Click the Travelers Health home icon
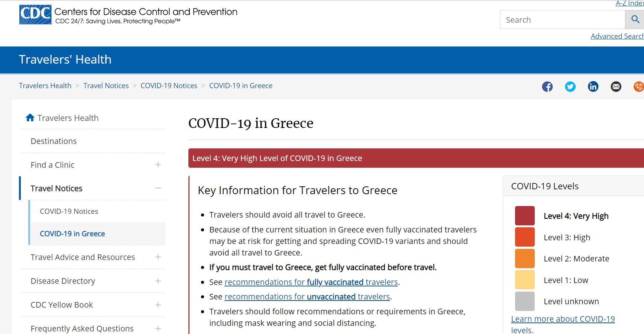This screenshot has height=334, width=644. tap(30, 118)
